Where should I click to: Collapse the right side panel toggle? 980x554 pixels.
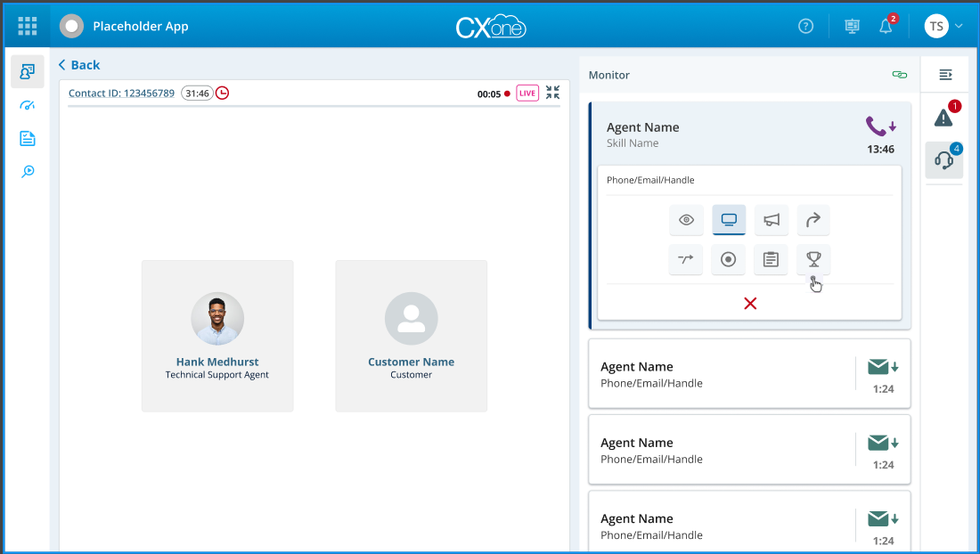945,75
